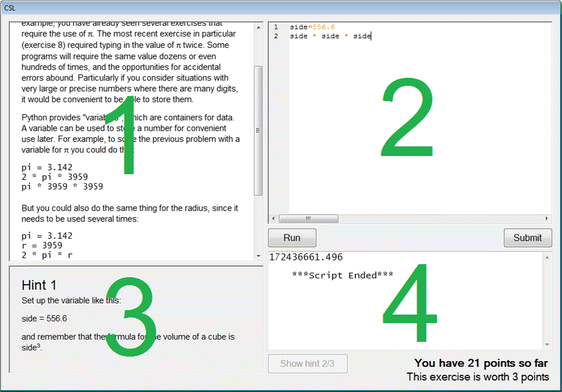Click the code editor horizontal scroll-right arrow
The height and width of the screenshot is (392, 562).
[x=547, y=218]
